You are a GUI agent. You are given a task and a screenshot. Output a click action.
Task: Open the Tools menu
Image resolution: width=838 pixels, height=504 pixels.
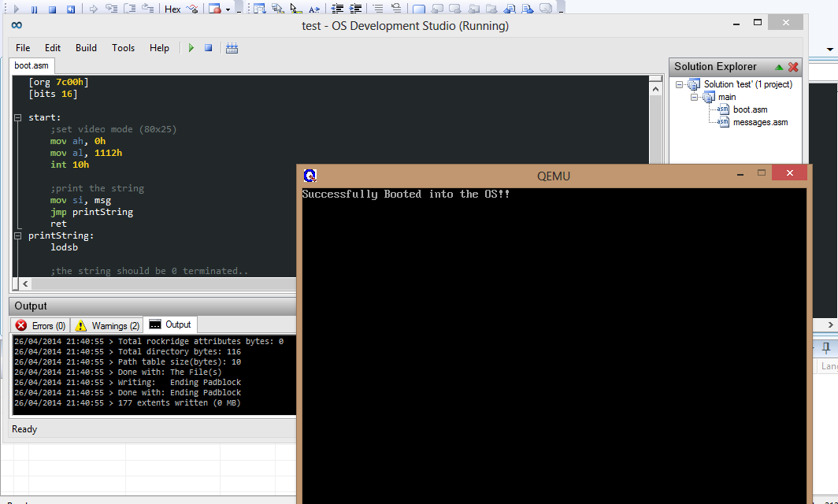pos(123,48)
